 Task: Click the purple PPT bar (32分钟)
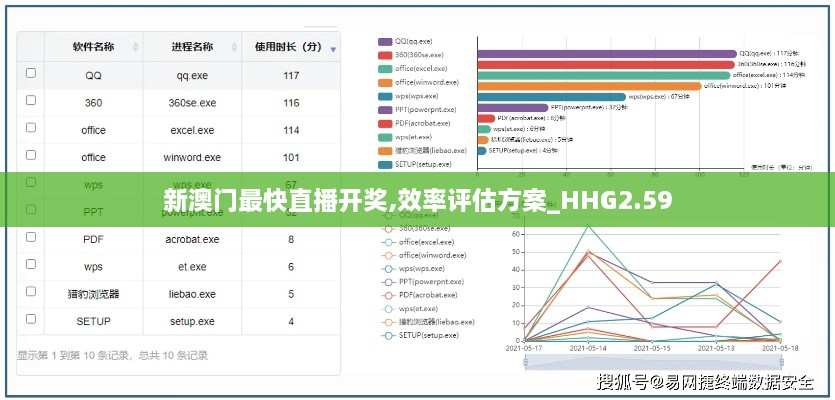point(513,108)
